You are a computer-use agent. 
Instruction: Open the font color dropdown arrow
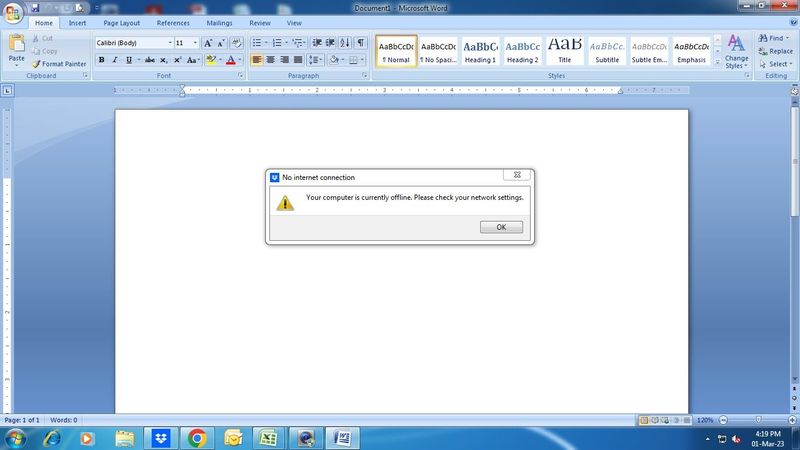(x=240, y=60)
